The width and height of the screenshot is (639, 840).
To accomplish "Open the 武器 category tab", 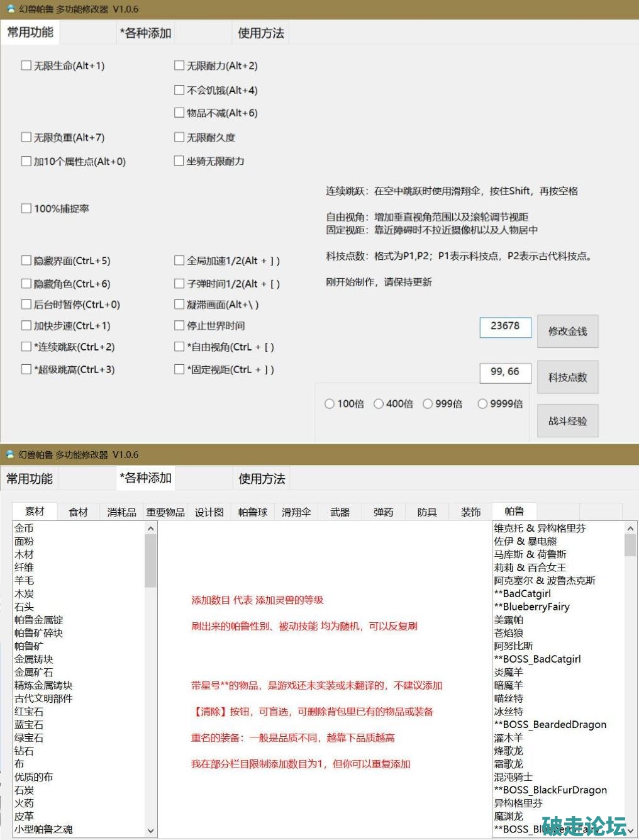I will click(x=340, y=512).
